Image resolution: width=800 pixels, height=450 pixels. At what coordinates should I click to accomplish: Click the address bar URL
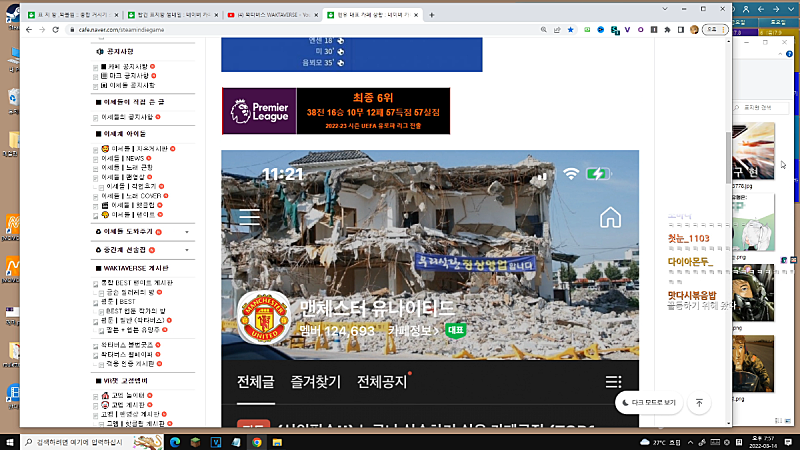(121, 30)
